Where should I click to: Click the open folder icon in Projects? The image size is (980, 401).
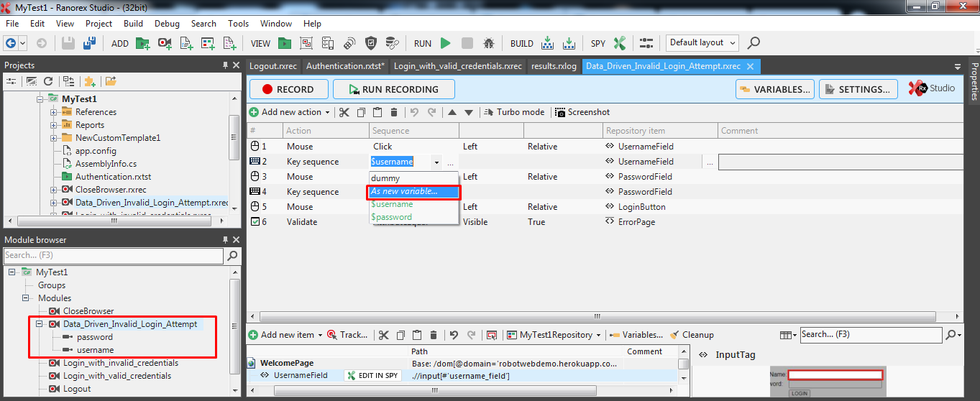pos(111,81)
